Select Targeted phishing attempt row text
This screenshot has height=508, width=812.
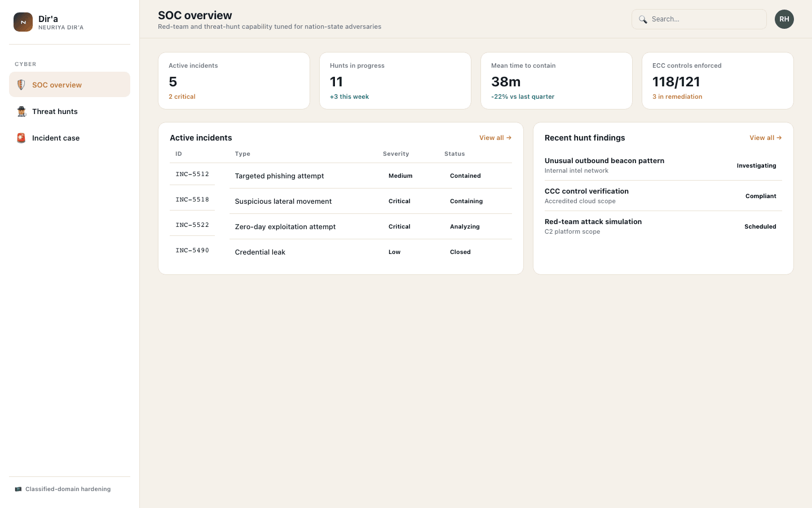[x=280, y=176]
